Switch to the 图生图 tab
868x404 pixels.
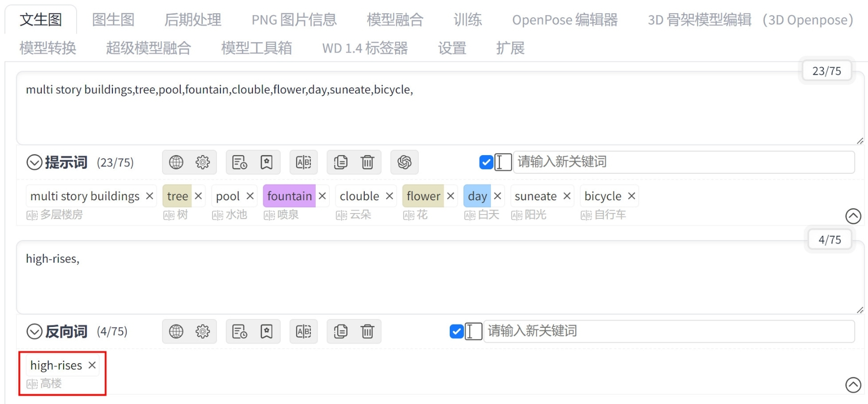[113, 20]
